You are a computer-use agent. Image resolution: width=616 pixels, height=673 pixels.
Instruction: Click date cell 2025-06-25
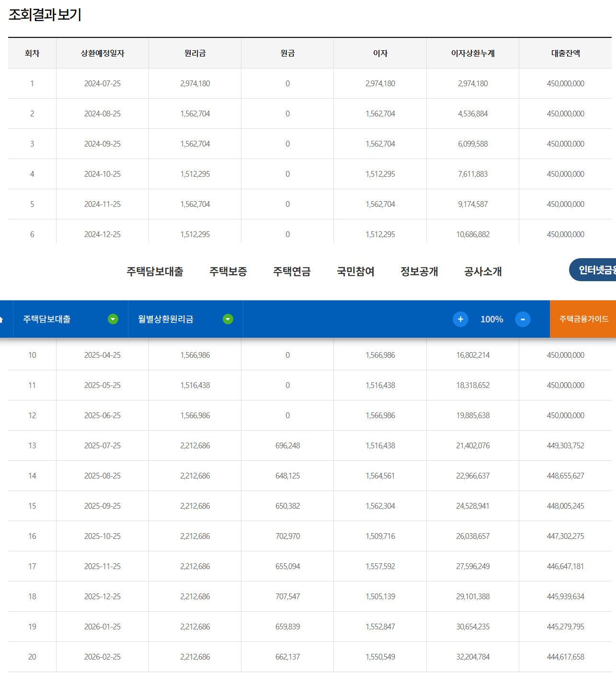click(103, 415)
